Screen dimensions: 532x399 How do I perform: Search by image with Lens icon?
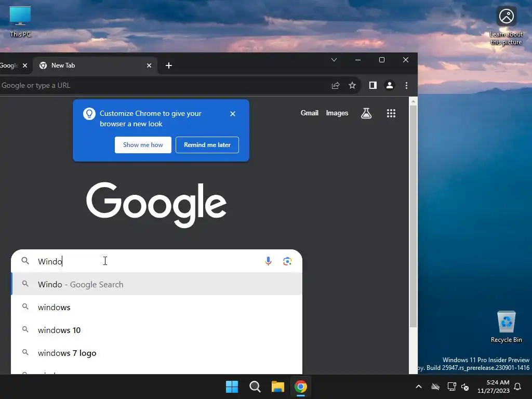pos(287,261)
